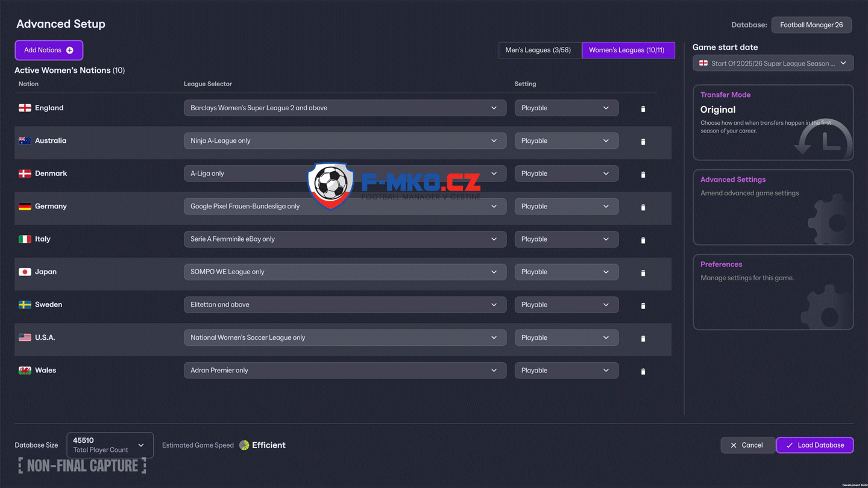The height and width of the screenshot is (488, 868).
Task: Click the Germany flag icon
Action: (25, 206)
